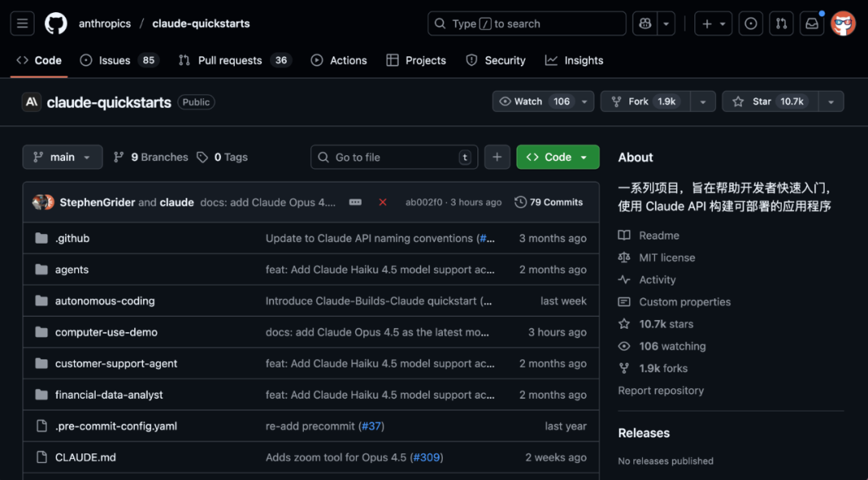Click Report repository link
868x480 pixels.
[661, 390]
